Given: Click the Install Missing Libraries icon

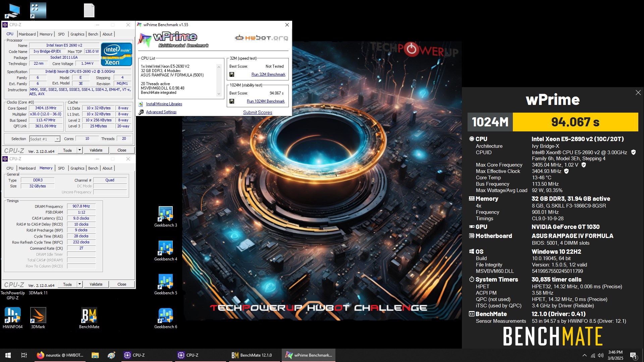Looking at the screenshot, I should click(141, 104).
